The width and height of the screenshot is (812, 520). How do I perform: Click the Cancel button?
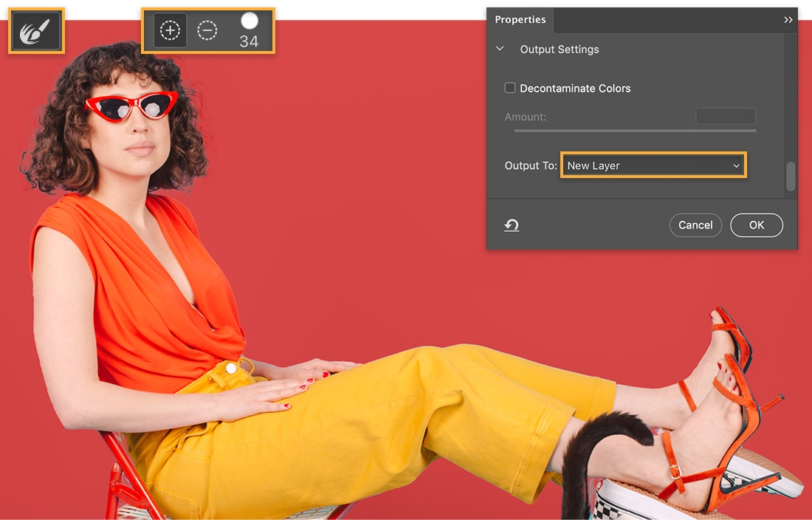coord(695,225)
